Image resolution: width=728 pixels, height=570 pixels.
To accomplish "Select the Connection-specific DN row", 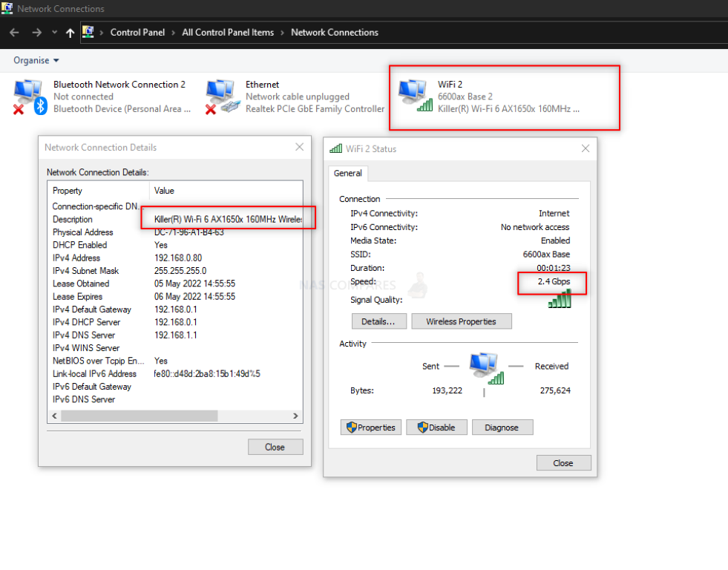I will tap(177, 206).
